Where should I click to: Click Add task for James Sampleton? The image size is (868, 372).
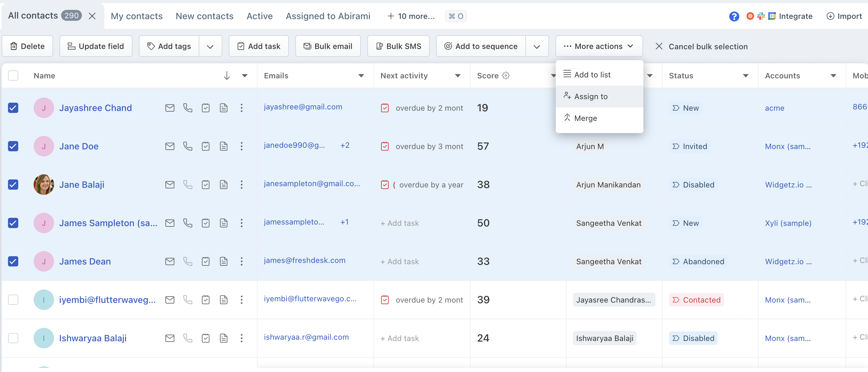(399, 223)
